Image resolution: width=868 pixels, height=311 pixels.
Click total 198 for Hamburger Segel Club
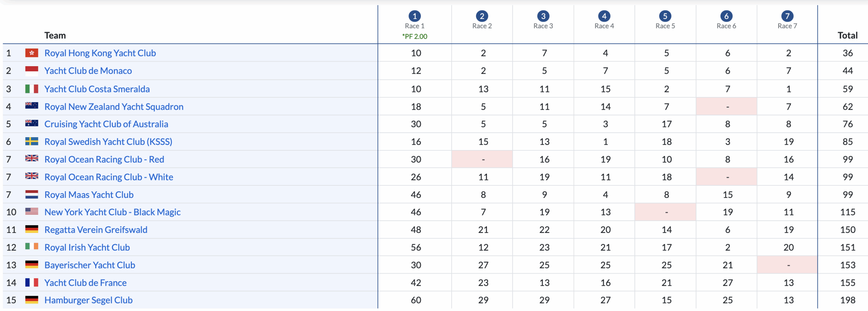pos(848,300)
